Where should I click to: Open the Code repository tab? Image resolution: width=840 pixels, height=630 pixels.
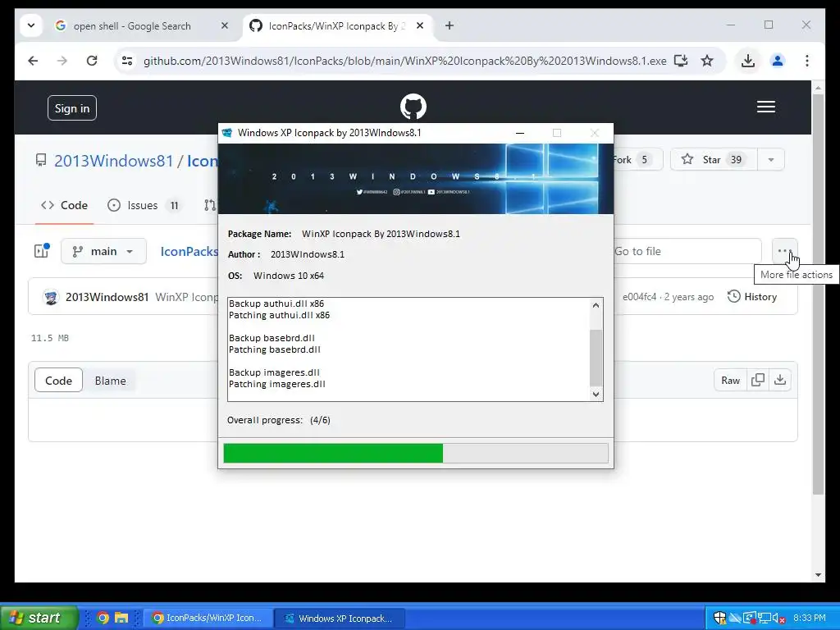(x=64, y=205)
